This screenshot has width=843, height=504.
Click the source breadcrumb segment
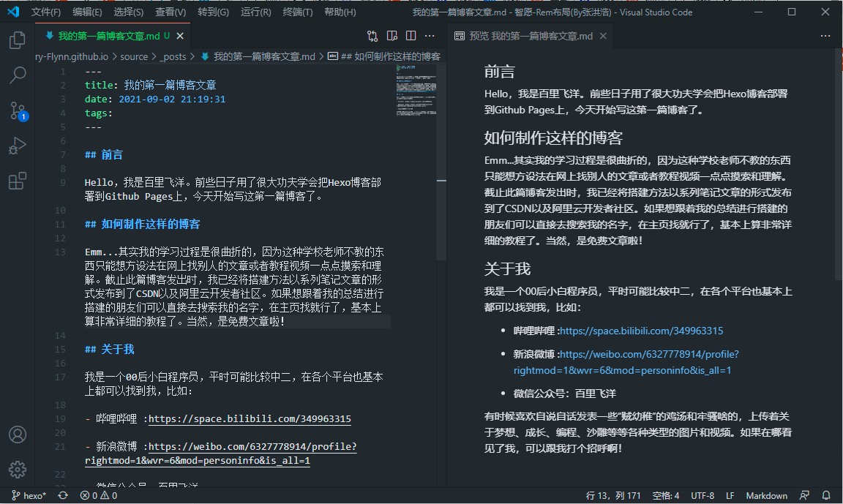(x=134, y=56)
